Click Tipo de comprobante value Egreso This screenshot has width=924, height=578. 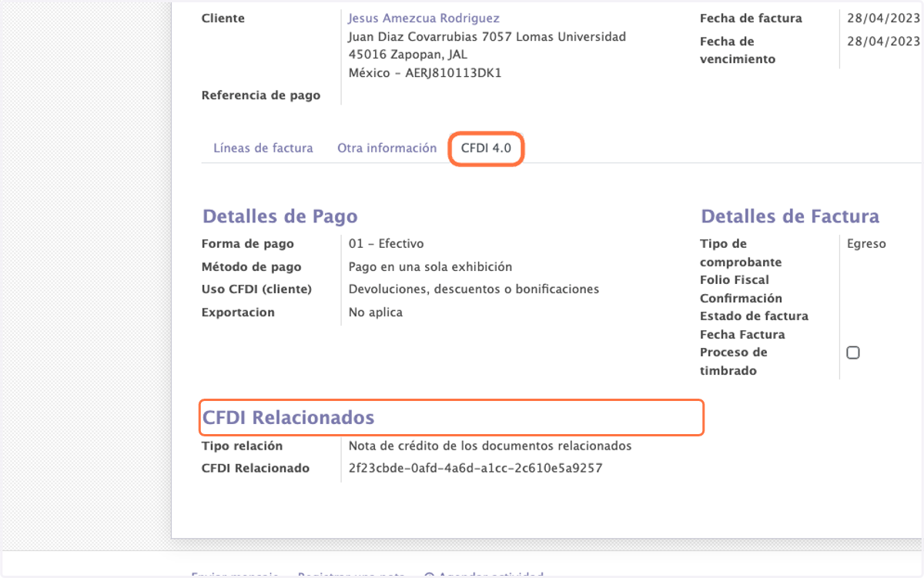point(866,244)
